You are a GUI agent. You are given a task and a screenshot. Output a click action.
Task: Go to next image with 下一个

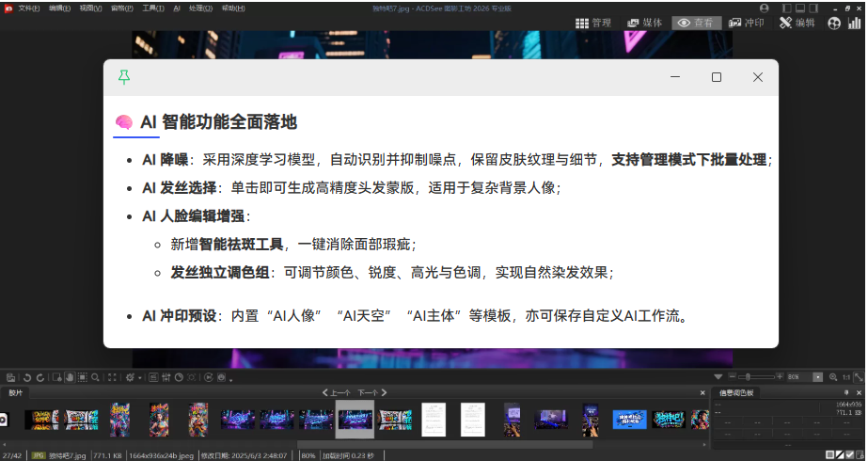[372, 392]
